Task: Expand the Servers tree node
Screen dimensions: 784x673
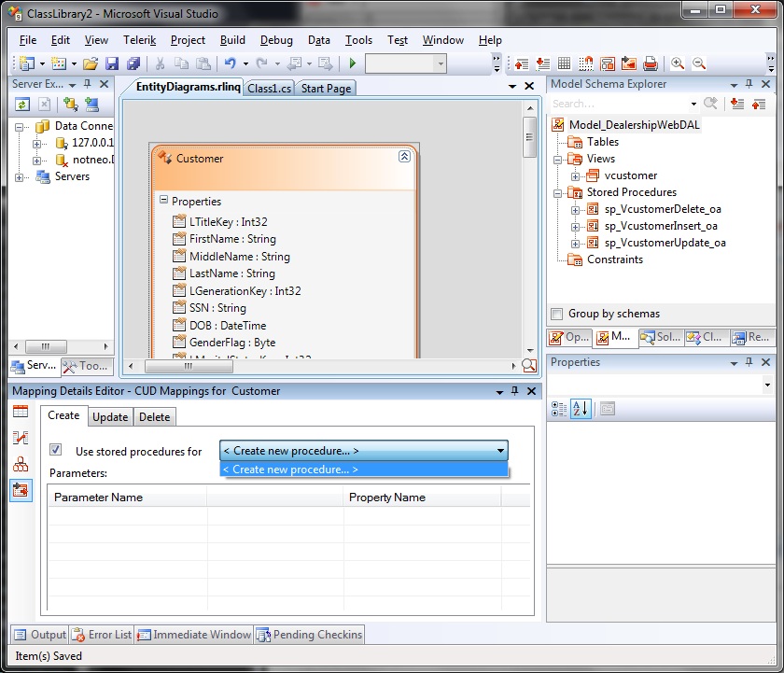Action: pyautogui.click(x=19, y=177)
